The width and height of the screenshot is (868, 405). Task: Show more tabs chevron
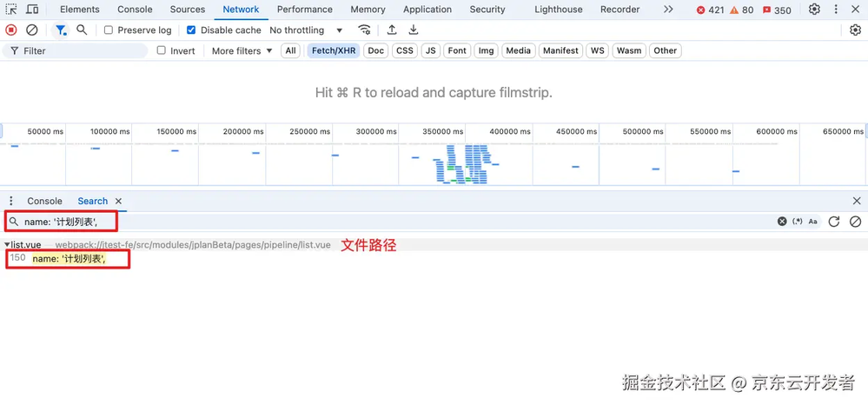pyautogui.click(x=668, y=10)
